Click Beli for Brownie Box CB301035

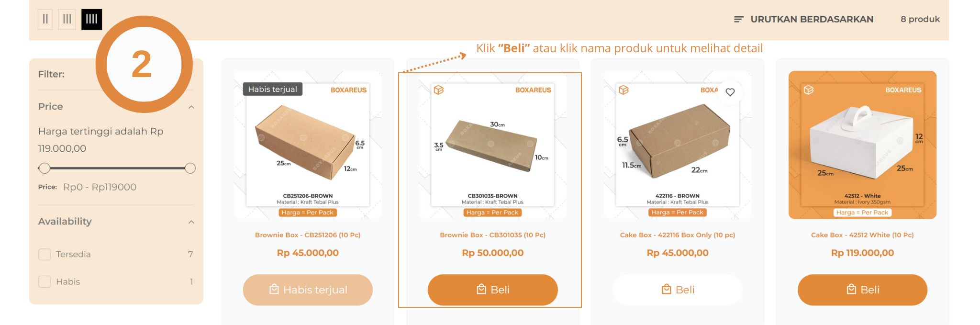493,290
